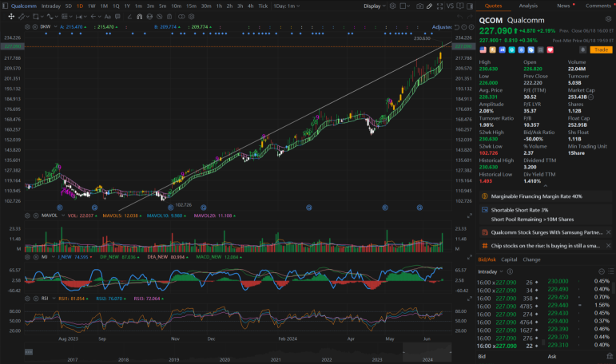Click the Marginable Financing Margin Rate row
616x364 pixels.
pyautogui.click(x=545, y=196)
